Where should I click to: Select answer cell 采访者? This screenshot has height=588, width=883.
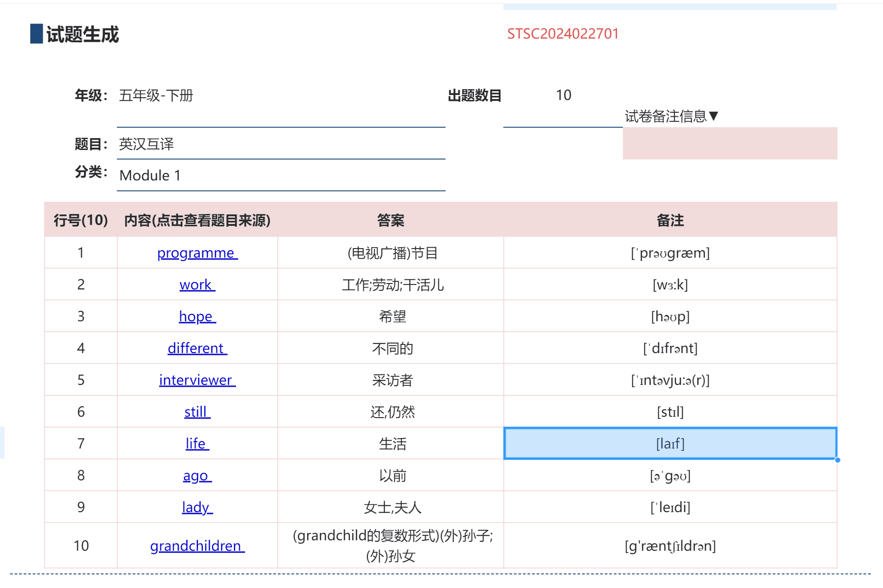pyautogui.click(x=391, y=380)
